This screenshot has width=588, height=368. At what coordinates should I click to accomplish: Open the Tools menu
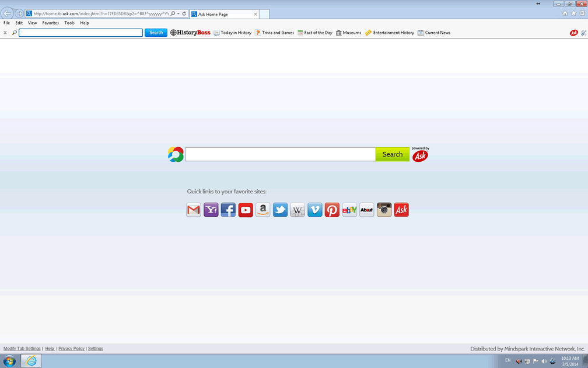tap(69, 23)
